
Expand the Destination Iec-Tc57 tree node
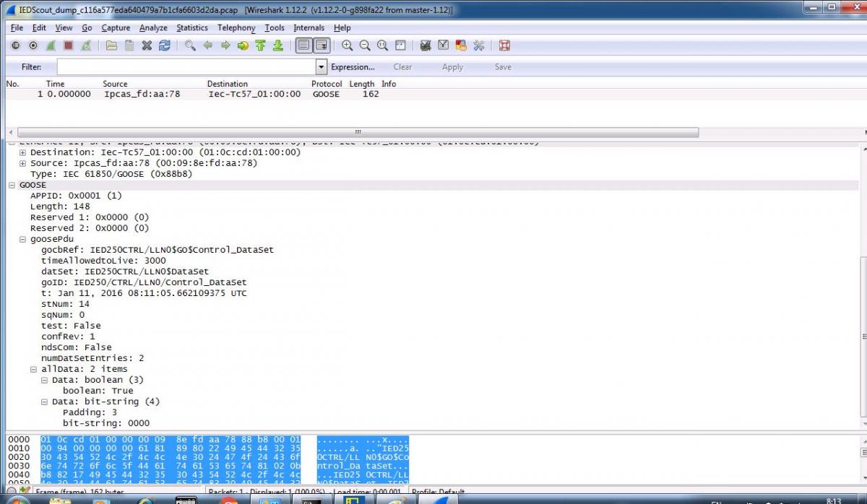22,152
